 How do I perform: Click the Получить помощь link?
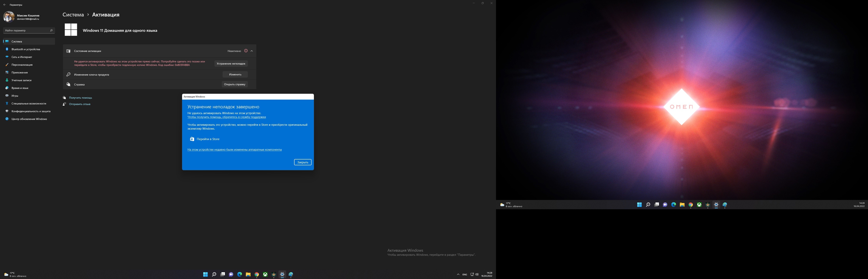[81, 98]
